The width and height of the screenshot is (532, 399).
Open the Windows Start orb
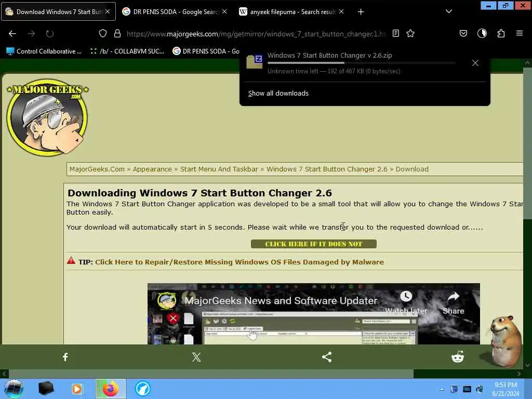pos(14,389)
